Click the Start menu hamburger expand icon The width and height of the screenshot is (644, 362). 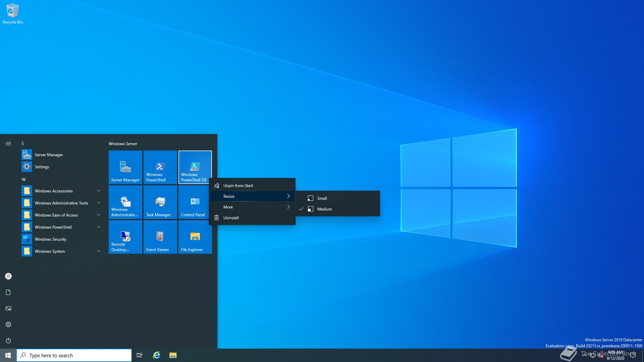coord(8,143)
